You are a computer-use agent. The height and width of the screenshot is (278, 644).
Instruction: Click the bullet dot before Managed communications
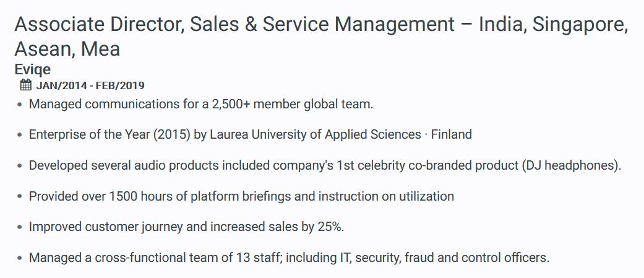(x=20, y=105)
